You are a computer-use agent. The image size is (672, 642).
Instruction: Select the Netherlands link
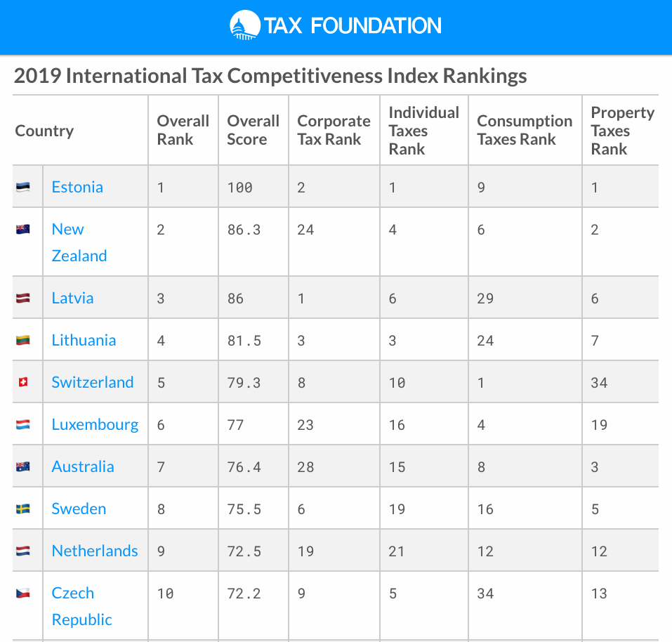95,551
